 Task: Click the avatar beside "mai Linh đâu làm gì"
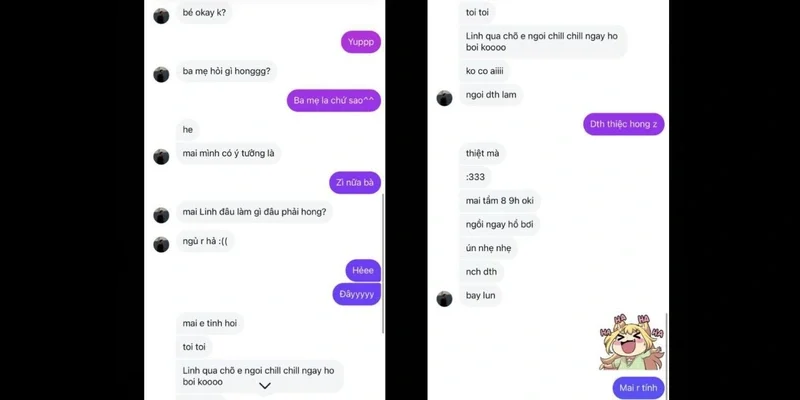[x=161, y=215]
